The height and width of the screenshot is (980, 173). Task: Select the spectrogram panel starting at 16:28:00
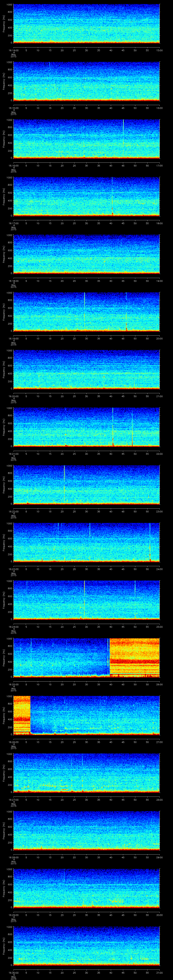(x=86, y=830)
